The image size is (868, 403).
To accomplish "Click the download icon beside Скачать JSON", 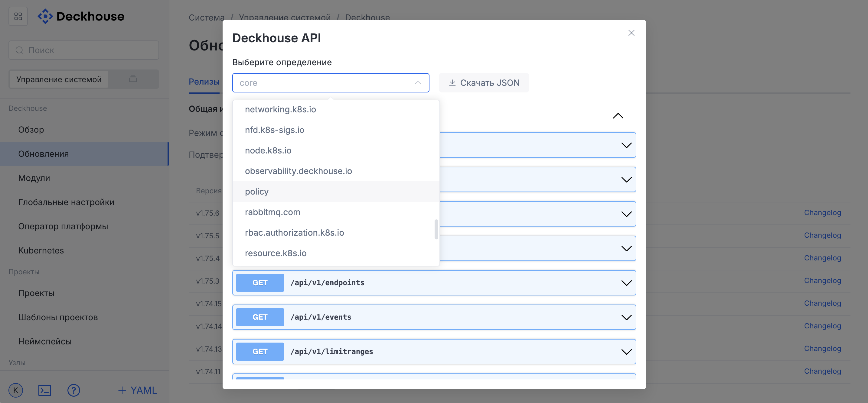I will pos(452,83).
